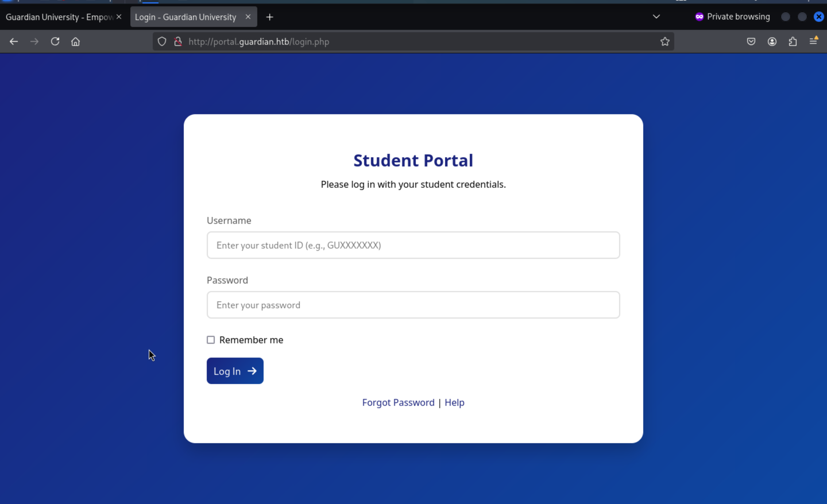Select the Login - Guardian University tab

tap(185, 17)
